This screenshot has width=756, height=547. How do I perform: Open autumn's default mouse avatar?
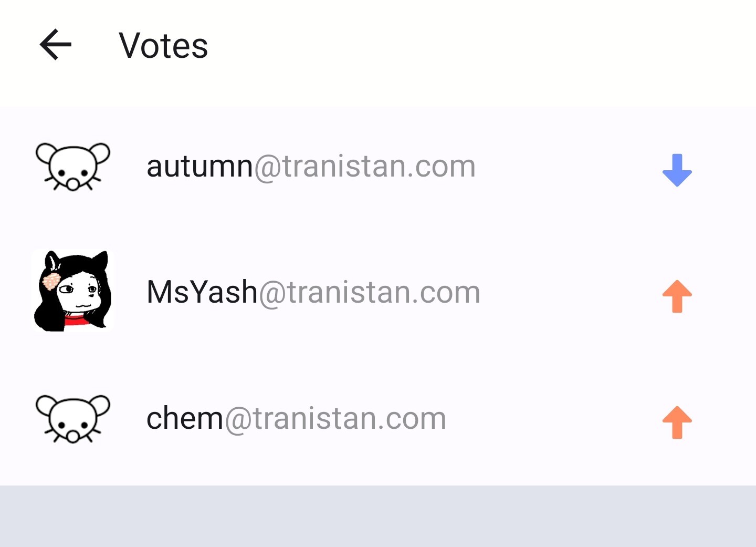coord(72,166)
